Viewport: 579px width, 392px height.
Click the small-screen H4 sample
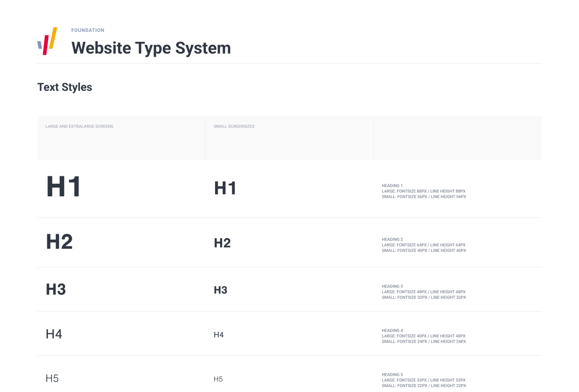218,335
